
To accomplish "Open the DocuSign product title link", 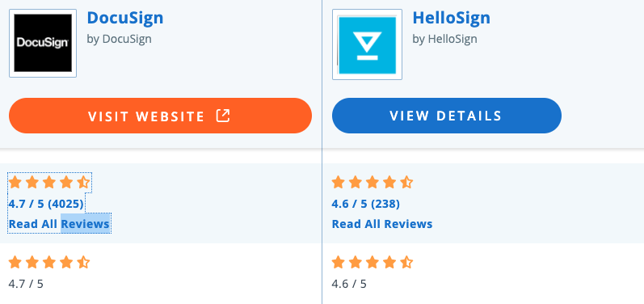I will point(125,18).
